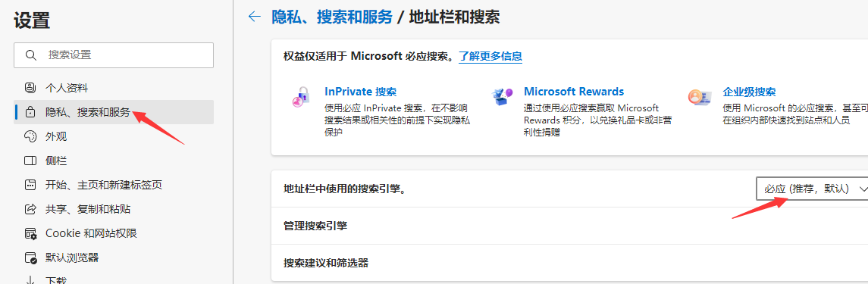Viewport: 868px width, 284px height.
Task: Open 下载 settings section
Action: coord(114,278)
